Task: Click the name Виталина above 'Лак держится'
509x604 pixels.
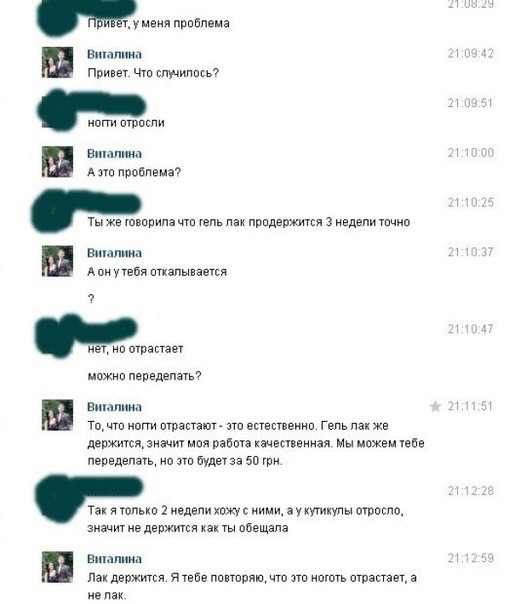Action: tap(114, 559)
